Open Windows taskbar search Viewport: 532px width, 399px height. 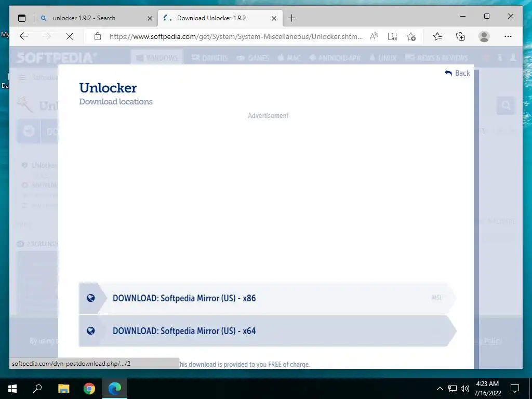pyautogui.click(x=37, y=389)
